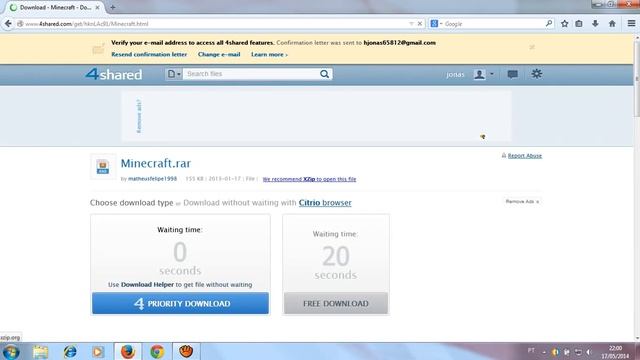Open the taskbar clock and date
The image size is (640, 360).
[x=615, y=352]
